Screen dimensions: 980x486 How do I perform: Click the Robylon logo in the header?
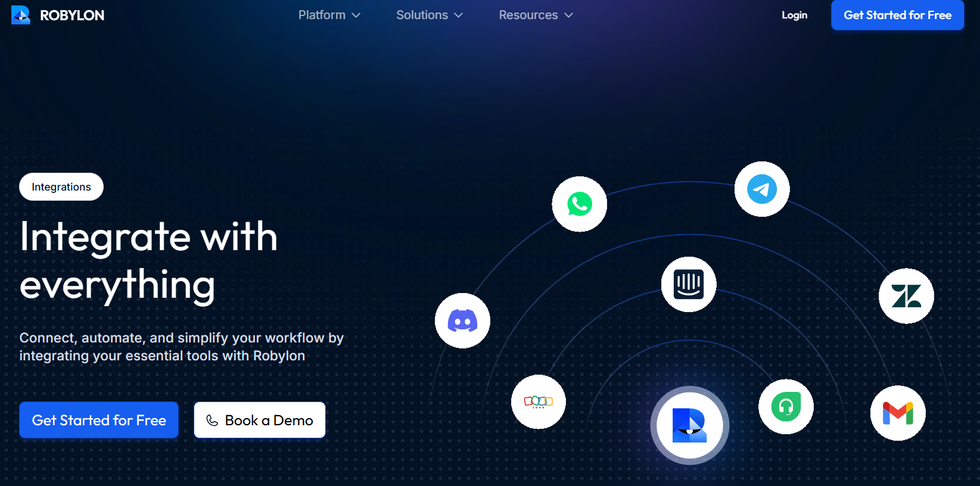[21, 15]
